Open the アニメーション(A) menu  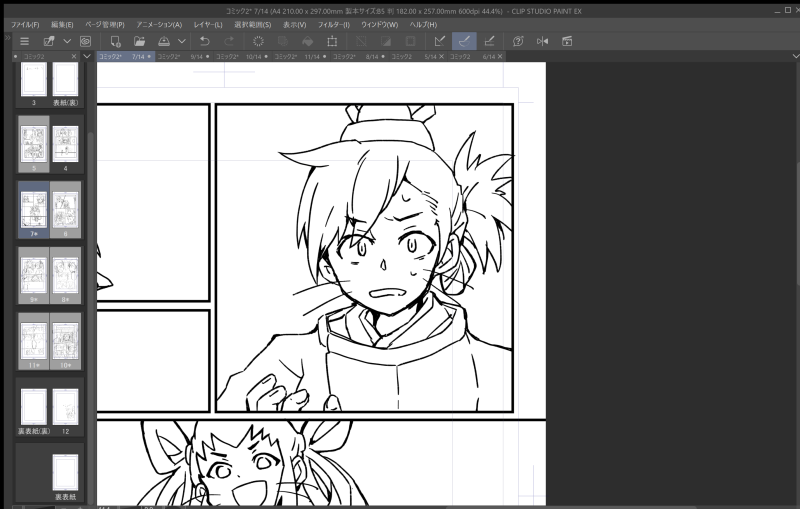pyautogui.click(x=159, y=24)
